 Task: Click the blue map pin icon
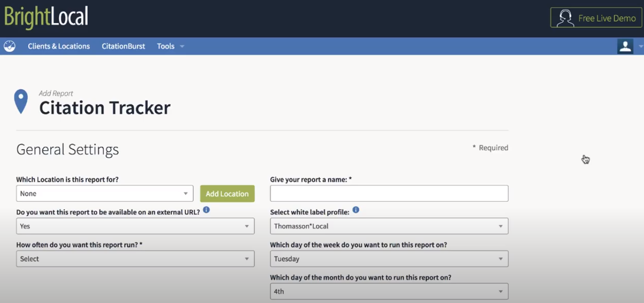point(21,102)
